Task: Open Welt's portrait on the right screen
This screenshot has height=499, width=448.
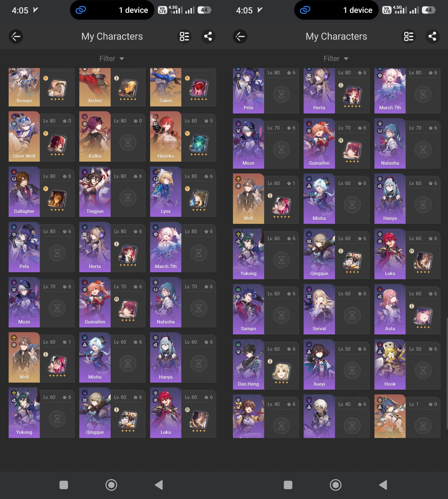Action: tap(248, 198)
